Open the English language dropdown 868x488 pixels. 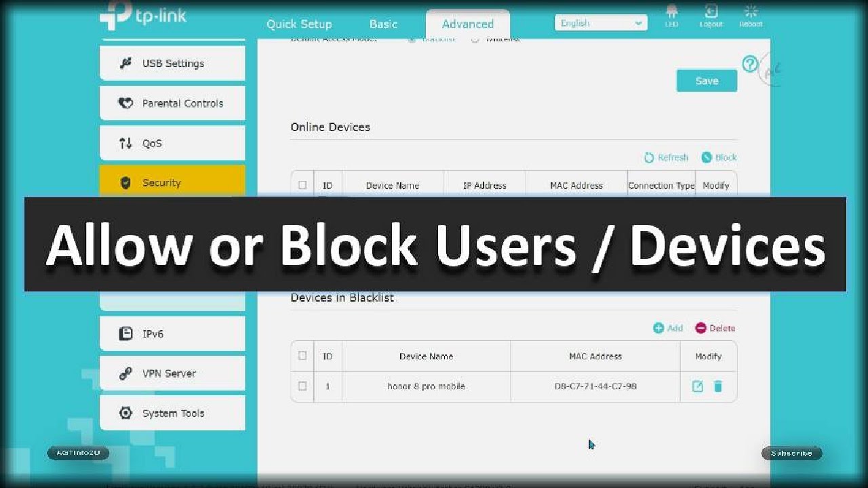601,23
